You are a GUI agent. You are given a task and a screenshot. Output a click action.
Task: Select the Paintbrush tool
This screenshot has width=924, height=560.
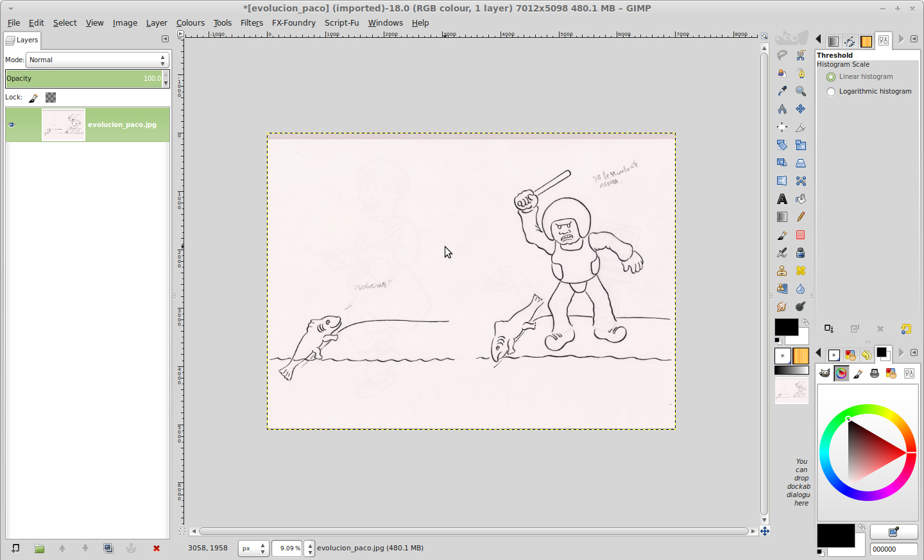782,235
